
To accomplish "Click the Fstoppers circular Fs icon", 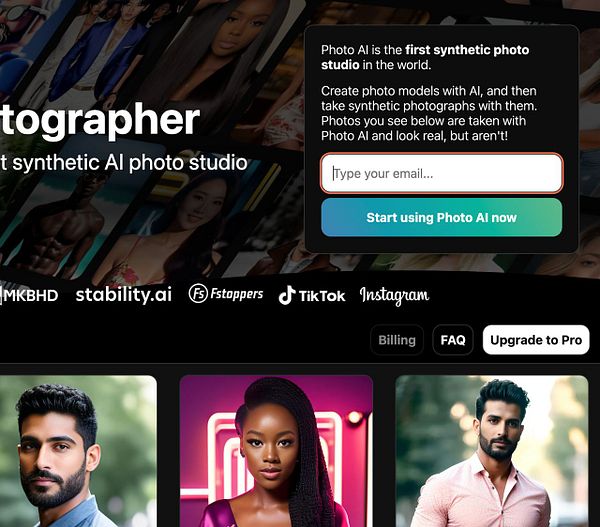I will pyautogui.click(x=198, y=294).
